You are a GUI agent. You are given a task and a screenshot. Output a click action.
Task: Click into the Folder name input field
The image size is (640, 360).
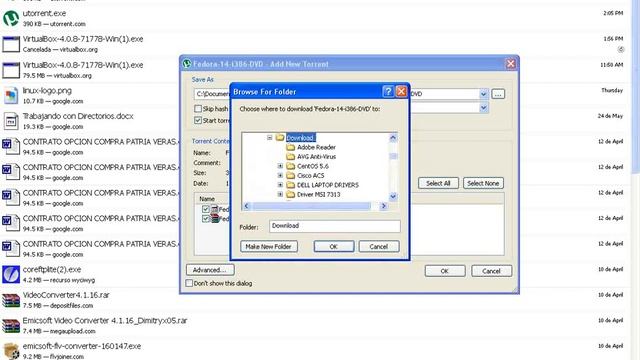335,226
